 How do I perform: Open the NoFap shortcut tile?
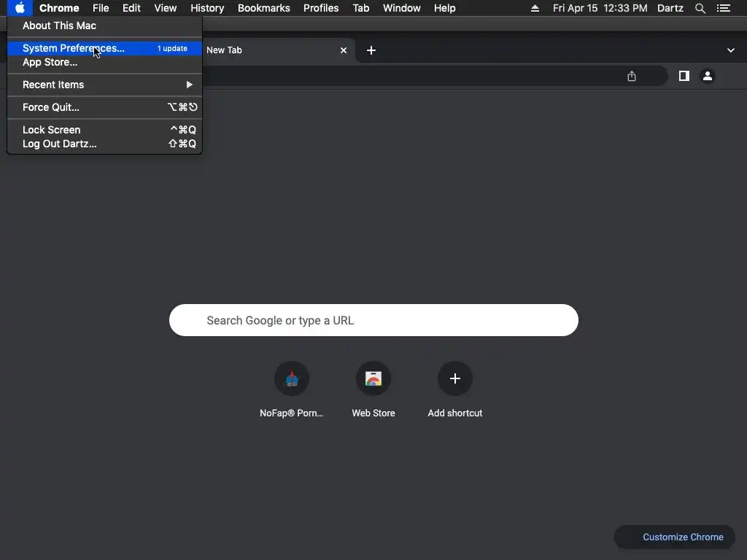[x=292, y=390]
